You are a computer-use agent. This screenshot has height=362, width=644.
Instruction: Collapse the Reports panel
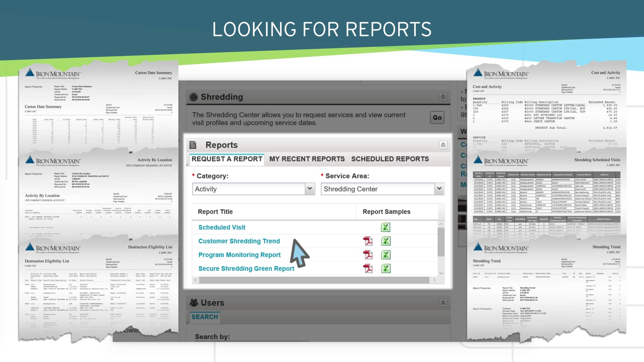point(443,145)
